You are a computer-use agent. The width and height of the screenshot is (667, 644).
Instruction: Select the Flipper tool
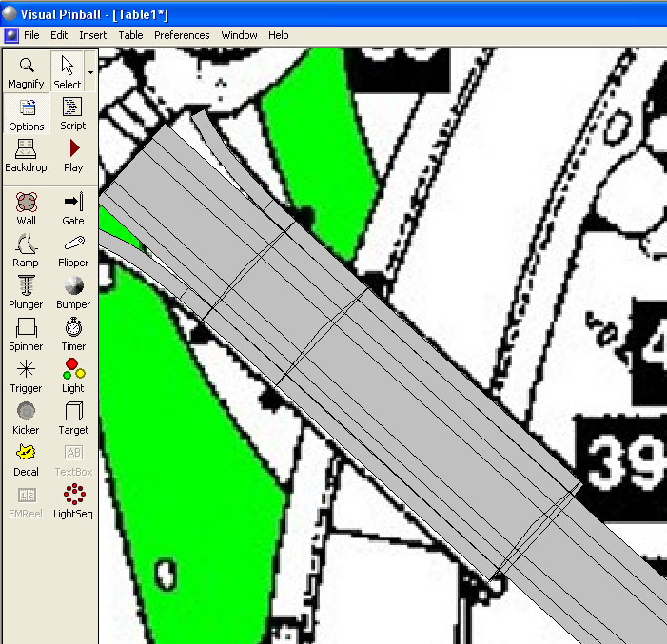point(73,250)
